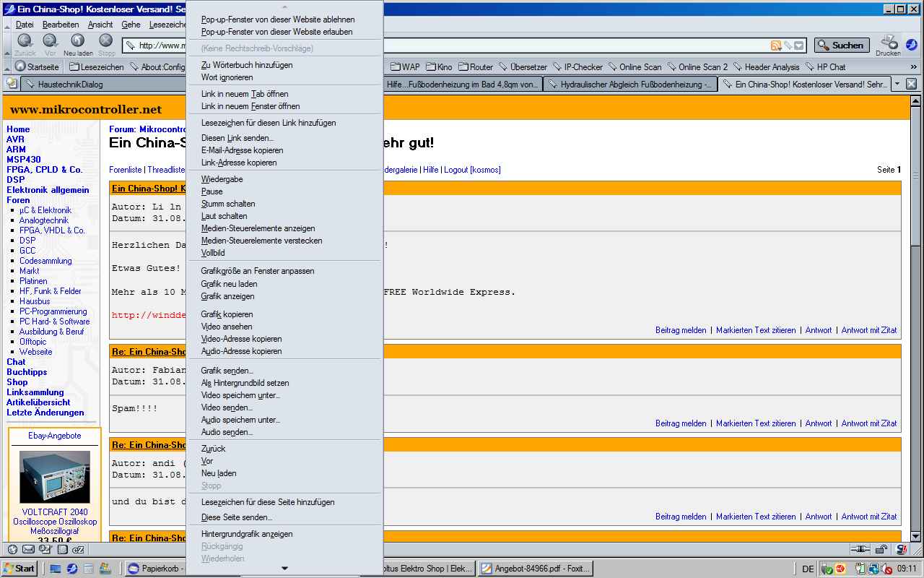Choose 'Link-Adresse kopieren'

[284, 163]
